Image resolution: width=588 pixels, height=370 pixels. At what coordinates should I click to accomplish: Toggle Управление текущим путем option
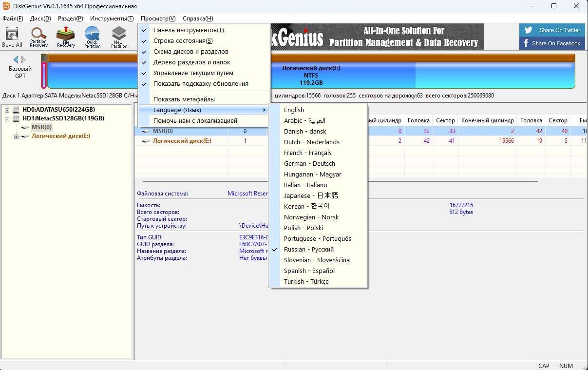(204, 73)
